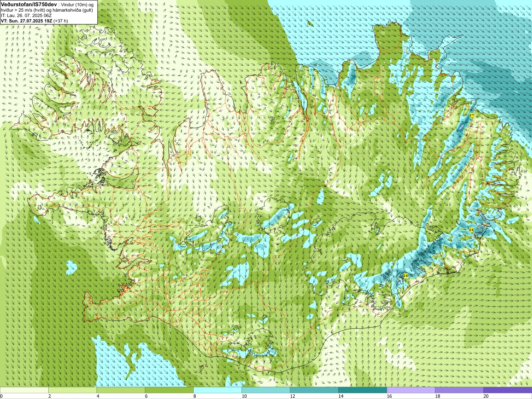Screen dimensions: 532x399
Task: Click the pale cream 0–2 m/s legend swatch
Action: [25, 390]
